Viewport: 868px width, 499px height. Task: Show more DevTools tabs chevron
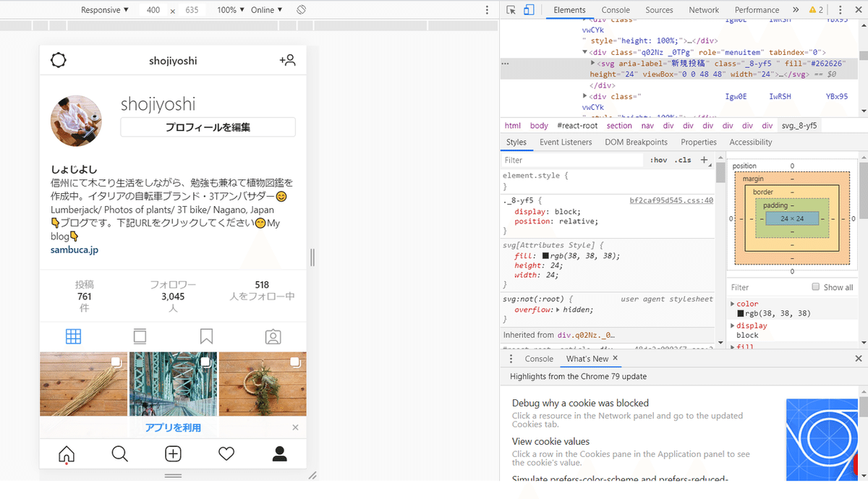pos(796,10)
